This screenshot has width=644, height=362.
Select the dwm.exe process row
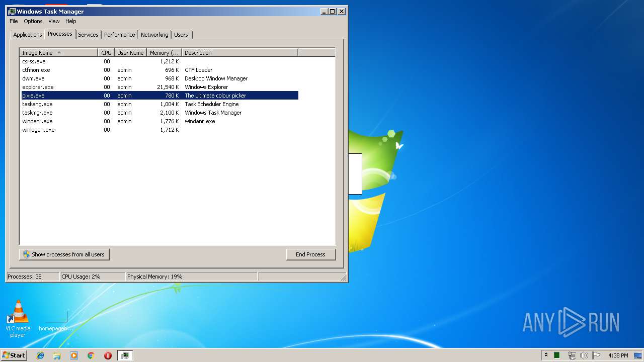159,78
